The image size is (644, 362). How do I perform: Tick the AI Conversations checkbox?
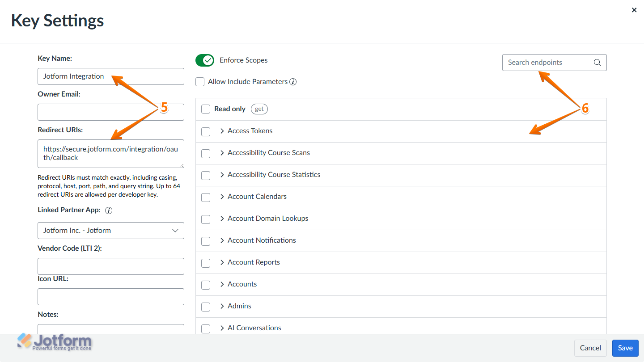tap(206, 328)
